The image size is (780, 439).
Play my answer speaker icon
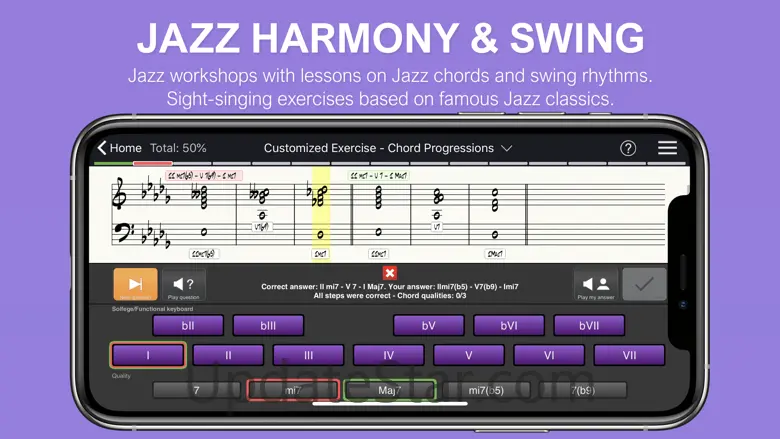click(595, 284)
